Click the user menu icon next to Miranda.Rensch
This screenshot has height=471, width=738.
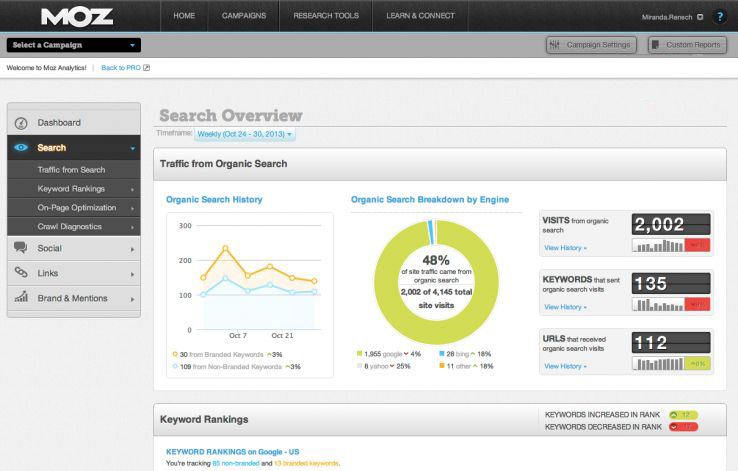(700, 17)
